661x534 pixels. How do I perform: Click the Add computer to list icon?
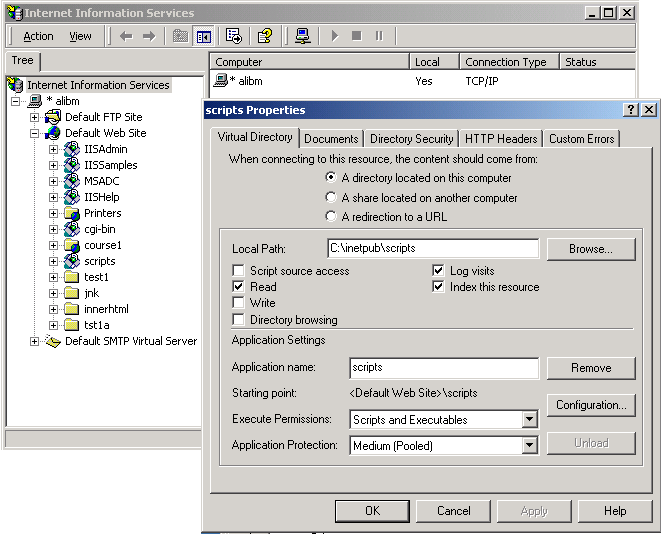303,36
